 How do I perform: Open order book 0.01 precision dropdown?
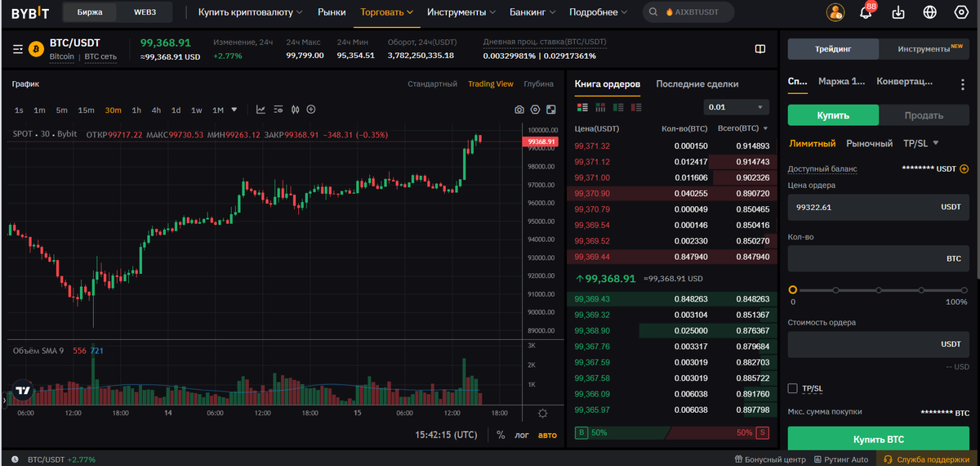[x=736, y=107]
